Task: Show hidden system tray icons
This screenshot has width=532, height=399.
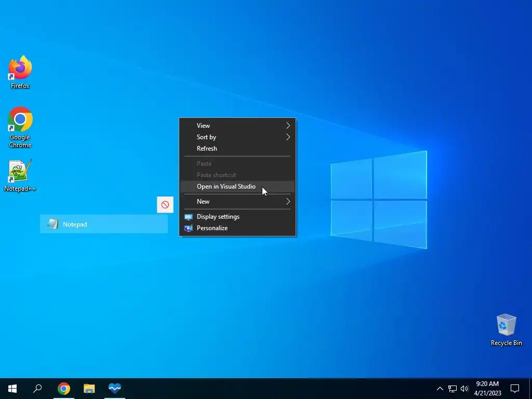Action: pos(440,389)
